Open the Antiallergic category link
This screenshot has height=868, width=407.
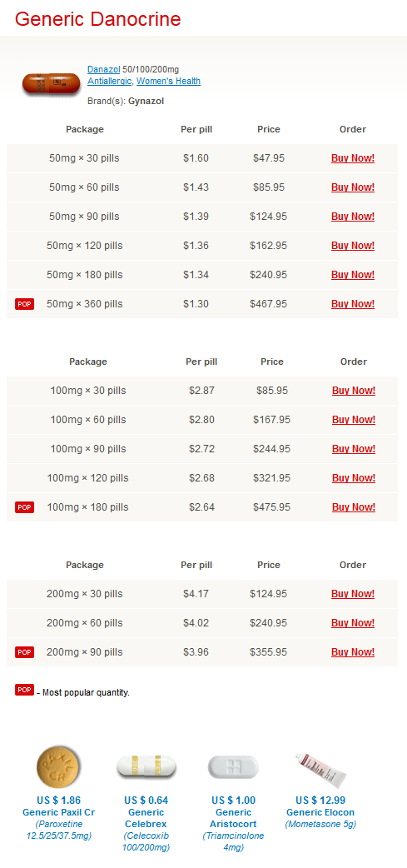[x=110, y=82]
